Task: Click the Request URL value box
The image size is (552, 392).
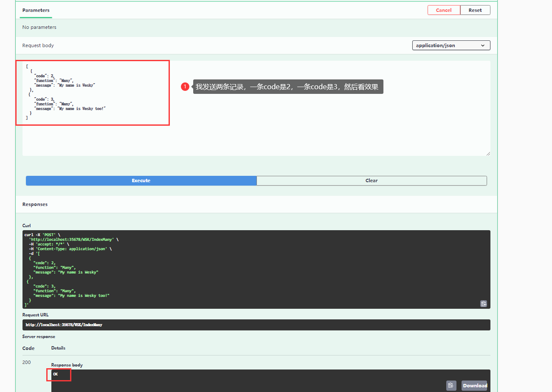Action: (256, 325)
